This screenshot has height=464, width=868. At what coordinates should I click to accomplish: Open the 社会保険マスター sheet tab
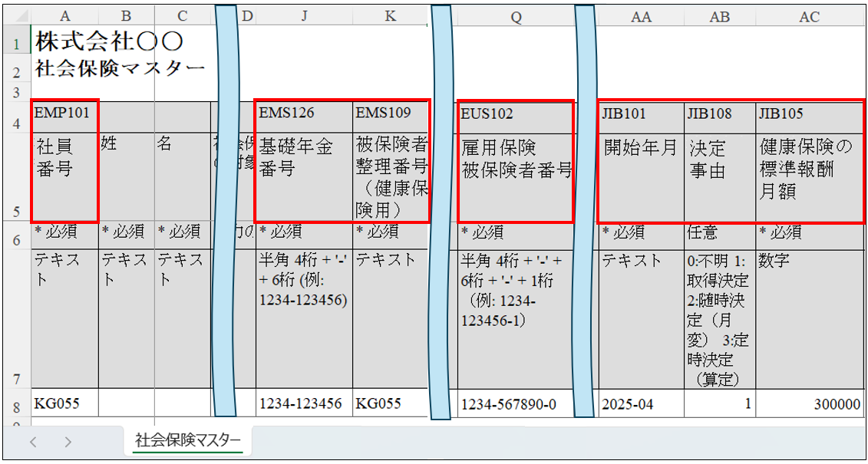coord(188,440)
